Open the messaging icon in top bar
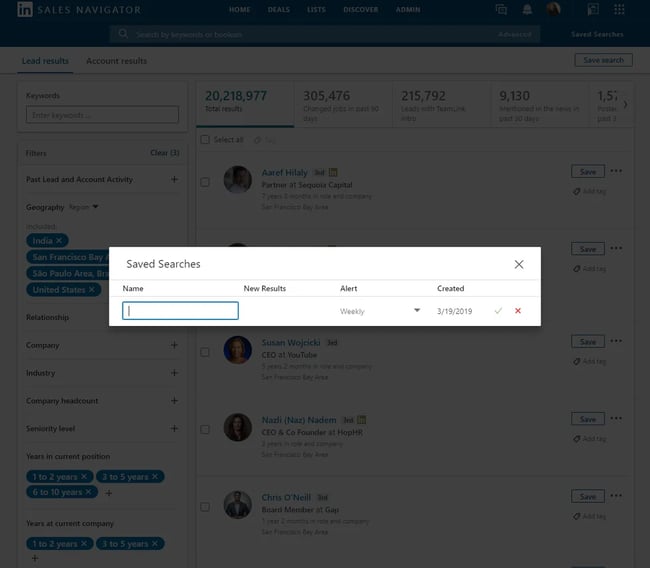Screen dimensions: 650x568 [x=501, y=10]
